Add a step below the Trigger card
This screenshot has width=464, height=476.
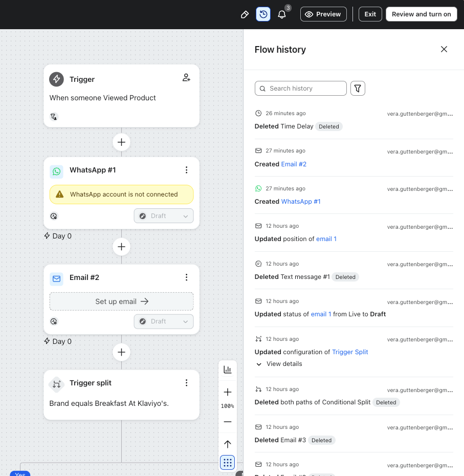tap(121, 142)
